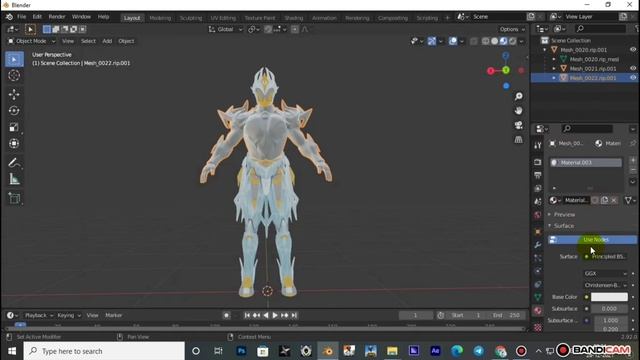640x360 pixels.
Task: Switch to the Modeling workspace tab
Action: [x=160, y=18]
